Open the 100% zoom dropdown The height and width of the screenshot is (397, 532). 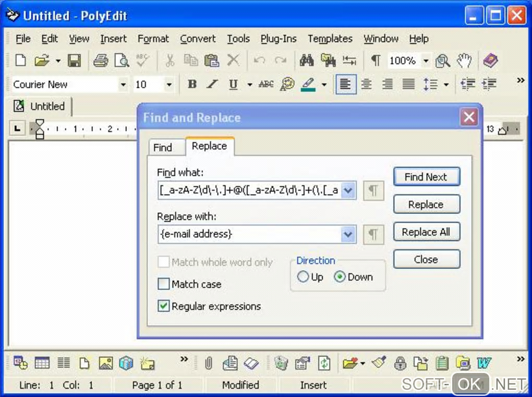[426, 61]
